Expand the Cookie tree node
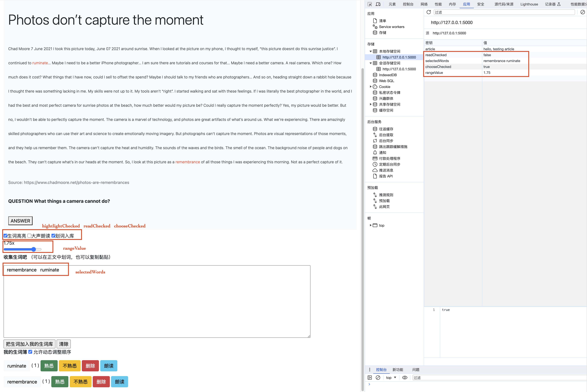Screen dimensions: 587x392 click(x=370, y=87)
